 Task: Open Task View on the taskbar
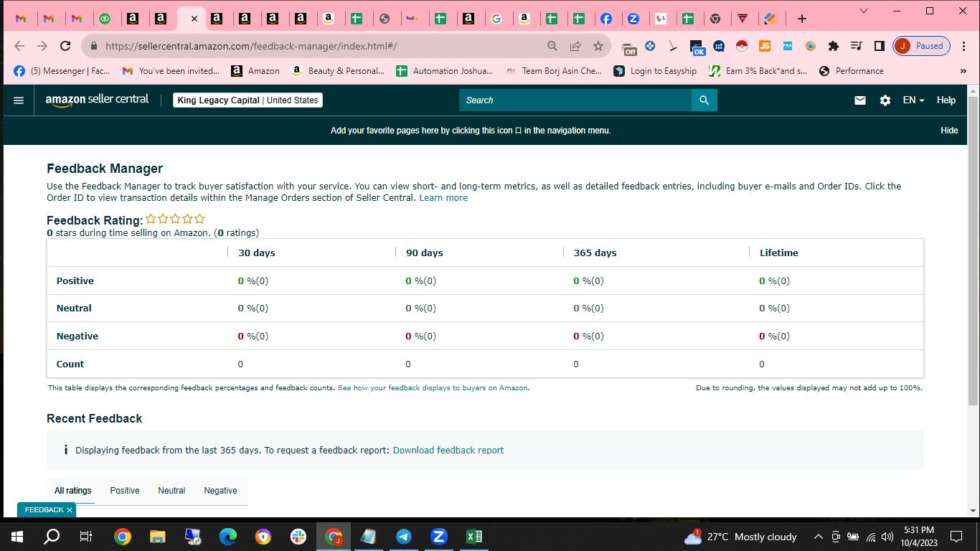point(86,536)
